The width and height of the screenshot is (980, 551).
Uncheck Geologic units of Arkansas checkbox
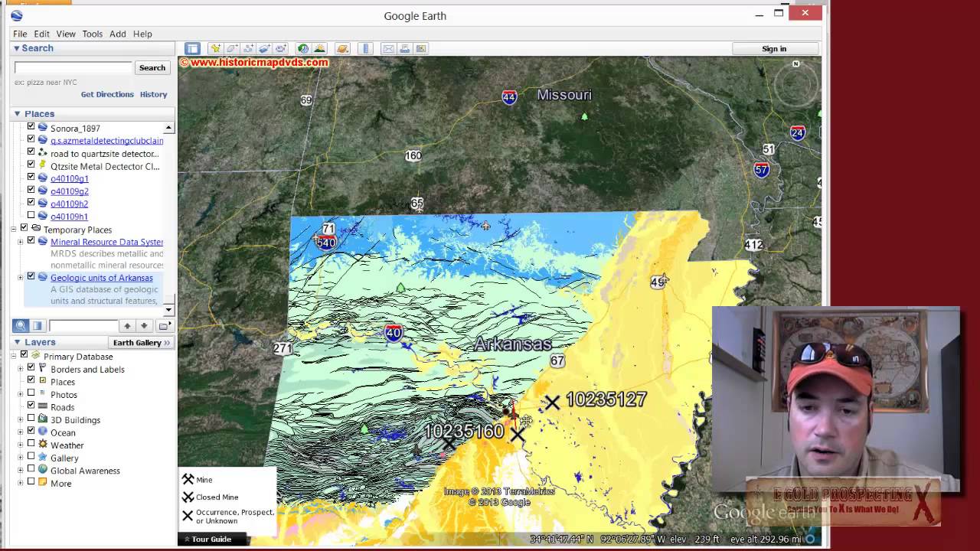31,277
